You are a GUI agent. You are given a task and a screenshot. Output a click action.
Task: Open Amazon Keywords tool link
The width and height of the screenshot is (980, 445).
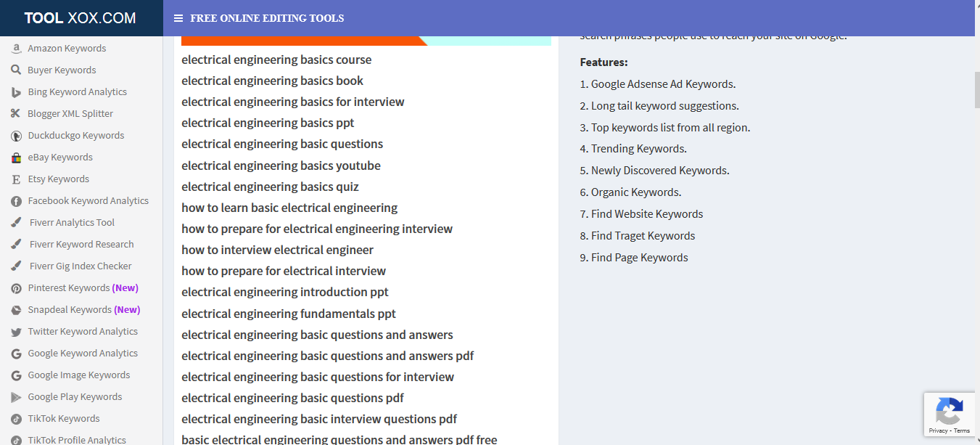[x=67, y=49]
